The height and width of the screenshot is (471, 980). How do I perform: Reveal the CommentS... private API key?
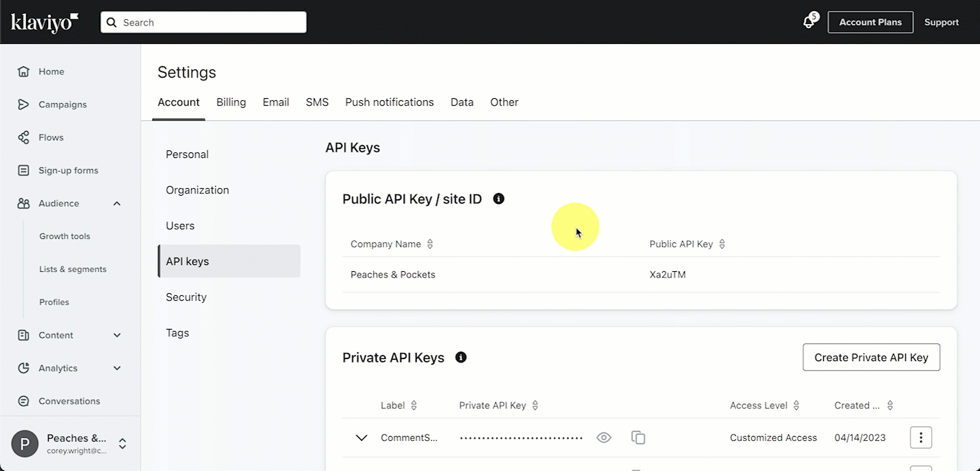click(604, 437)
